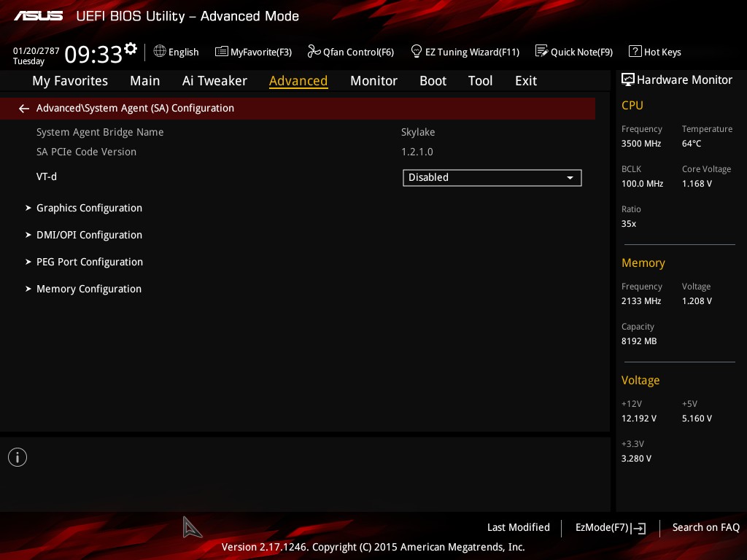This screenshot has width=747, height=560.
Task: Click the Voltage section heading
Action: click(640, 380)
